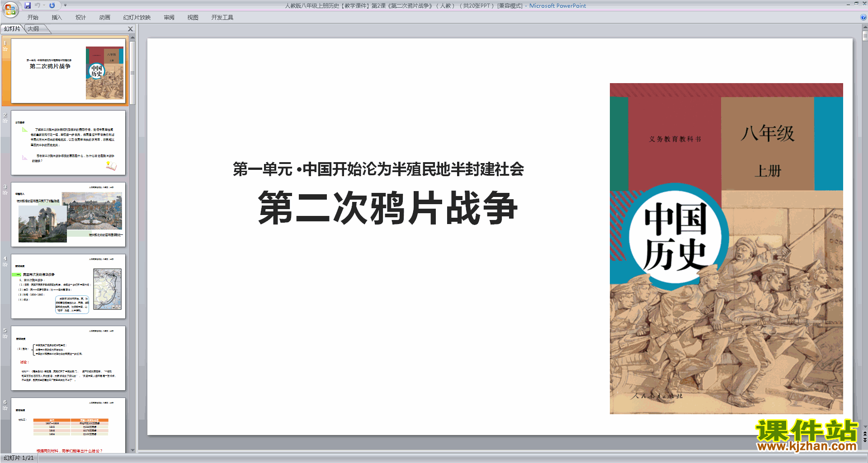Screen dimensions: 868x463
Task: Open the 开始 ribbon tab
Action: 33,18
